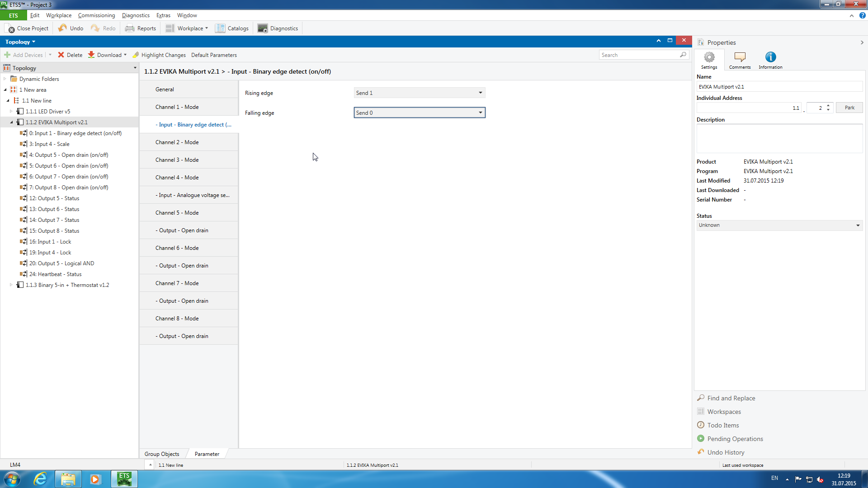Expand the 1.1.3 Binary 5-in Thermostat node

[x=11, y=285]
